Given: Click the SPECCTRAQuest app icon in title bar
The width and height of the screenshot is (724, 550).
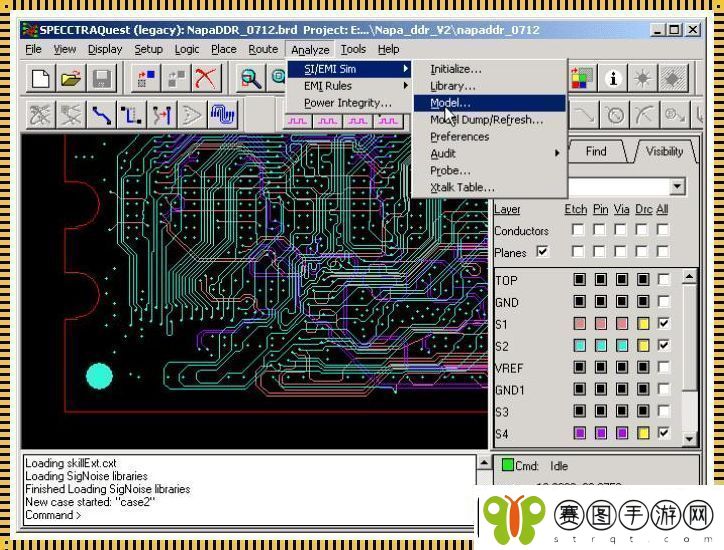Looking at the screenshot, I should [30, 30].
